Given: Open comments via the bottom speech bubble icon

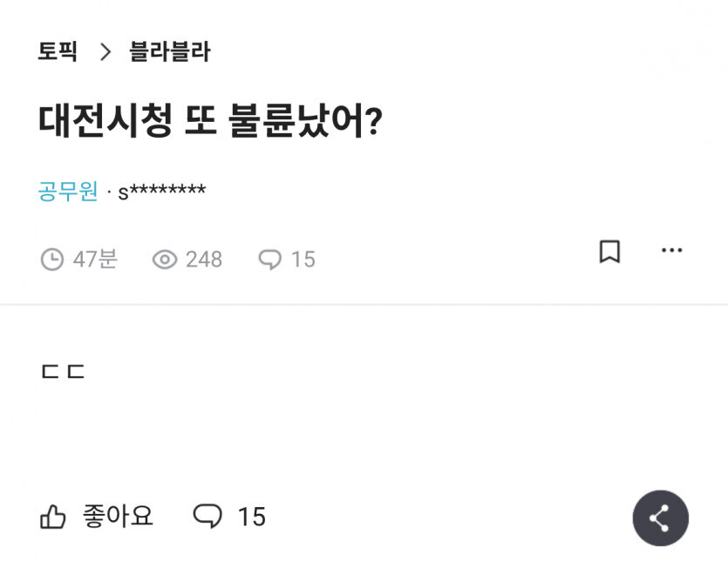Looking at the screenshot, I should click(x=207, y=517).
